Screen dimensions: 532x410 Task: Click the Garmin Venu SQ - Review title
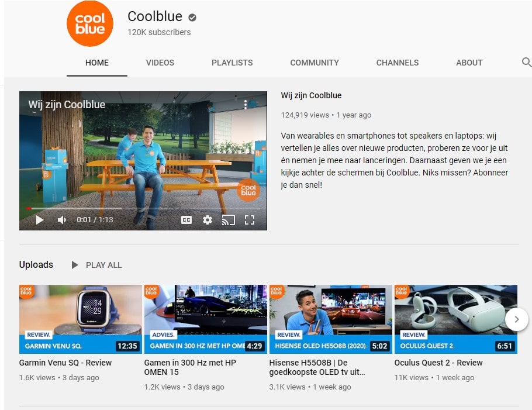(x=65, y=363)
